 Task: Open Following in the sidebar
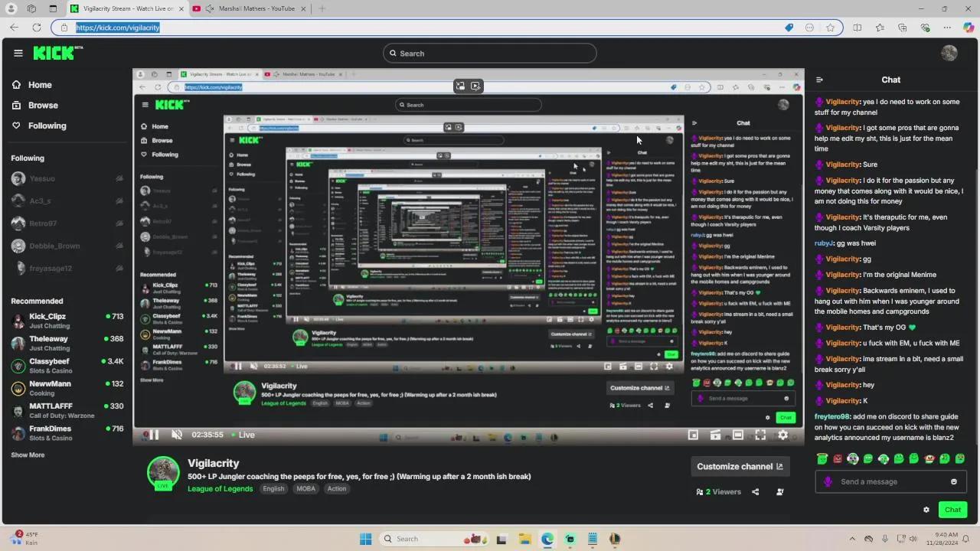(39, 126)
